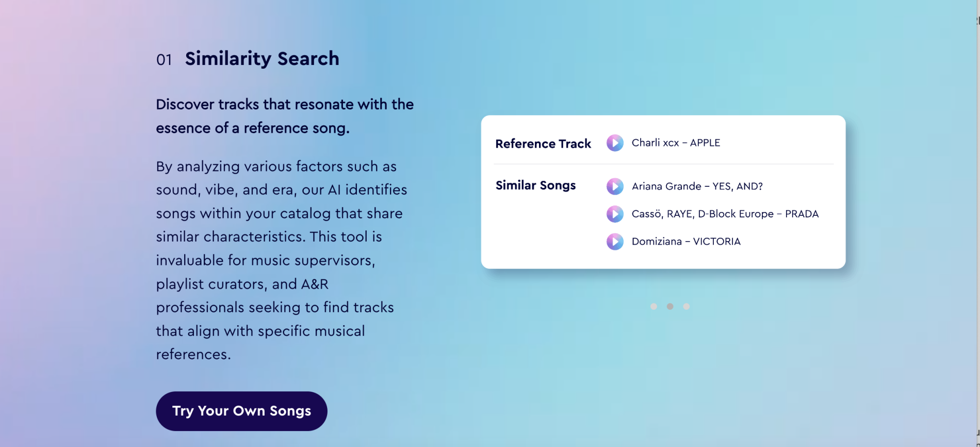Click the 'By analyzing various factors' description paragraph
Image resolution: width=980 pixels, height=447 pixels.
(281, 260)
